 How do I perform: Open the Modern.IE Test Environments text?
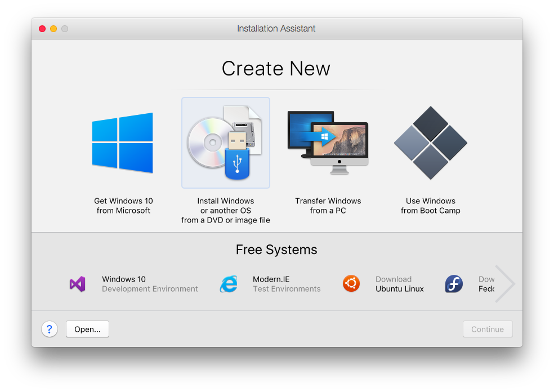(x=287, y=284)
